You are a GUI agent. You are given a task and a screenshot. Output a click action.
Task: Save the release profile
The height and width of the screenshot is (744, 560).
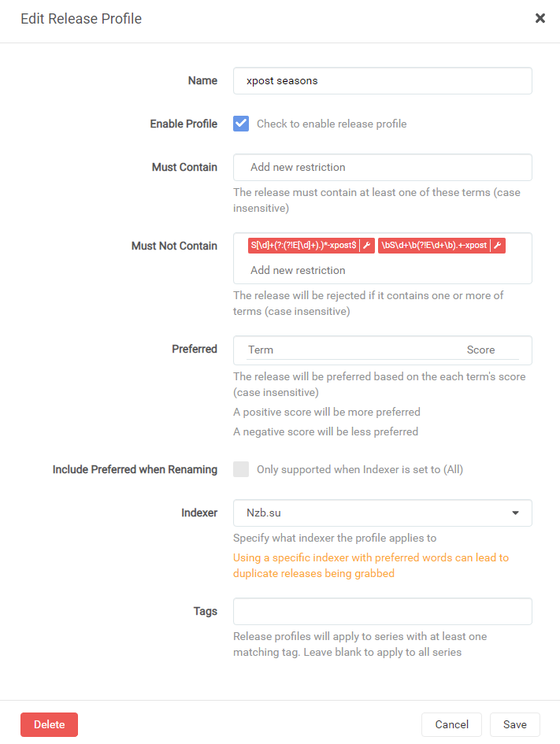click(x=514, y=724)
